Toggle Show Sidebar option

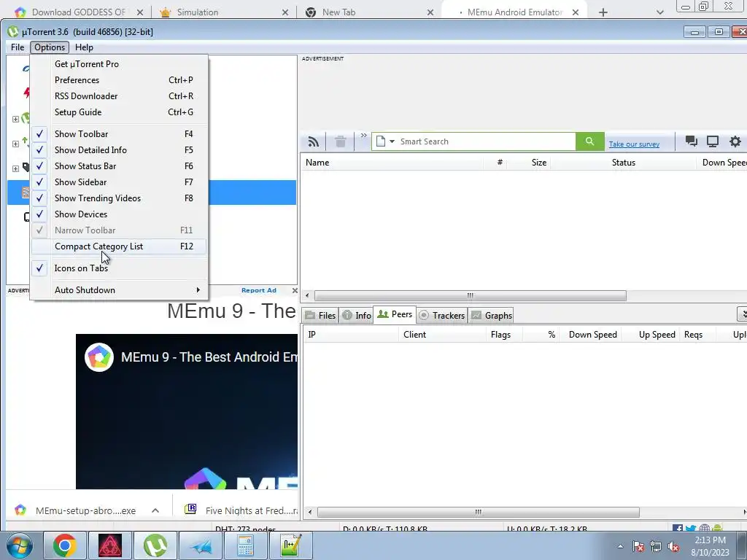[x=119, y=182]
